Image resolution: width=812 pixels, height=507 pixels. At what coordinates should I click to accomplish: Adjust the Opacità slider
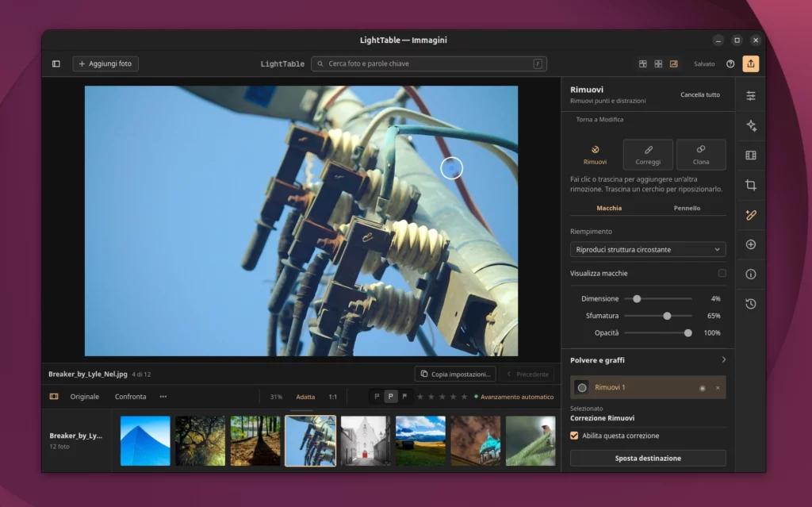657,332
